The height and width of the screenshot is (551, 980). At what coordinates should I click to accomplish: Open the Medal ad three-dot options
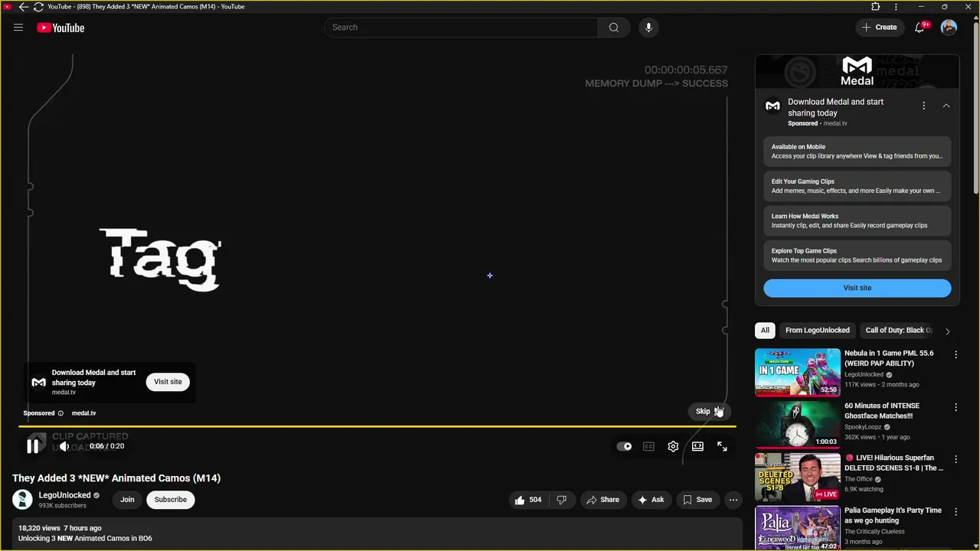pyautogui.click(x=923, y=106)
